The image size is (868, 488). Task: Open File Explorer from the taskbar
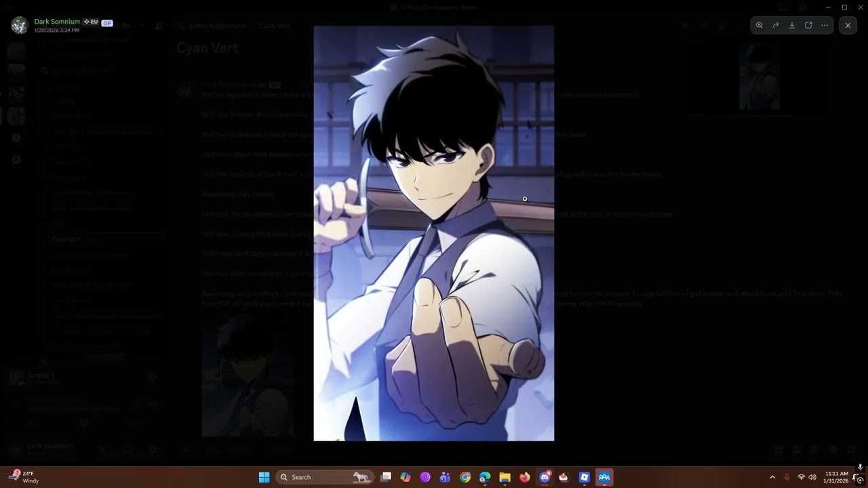coord(505,477)
